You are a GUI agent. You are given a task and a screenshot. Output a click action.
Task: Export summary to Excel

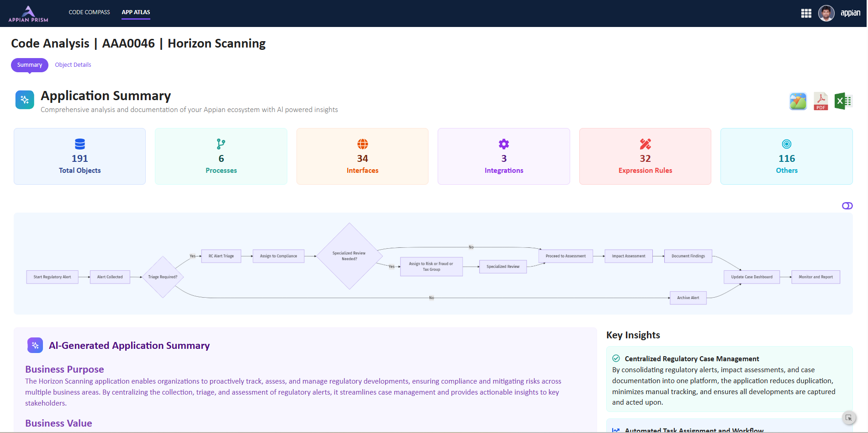pos(843,101)
